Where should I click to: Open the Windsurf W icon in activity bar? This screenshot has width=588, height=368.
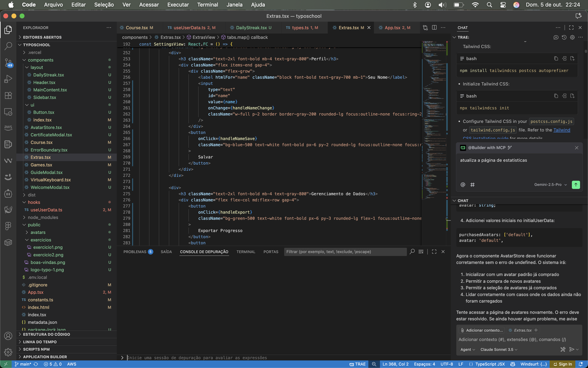tap(8, 161)
